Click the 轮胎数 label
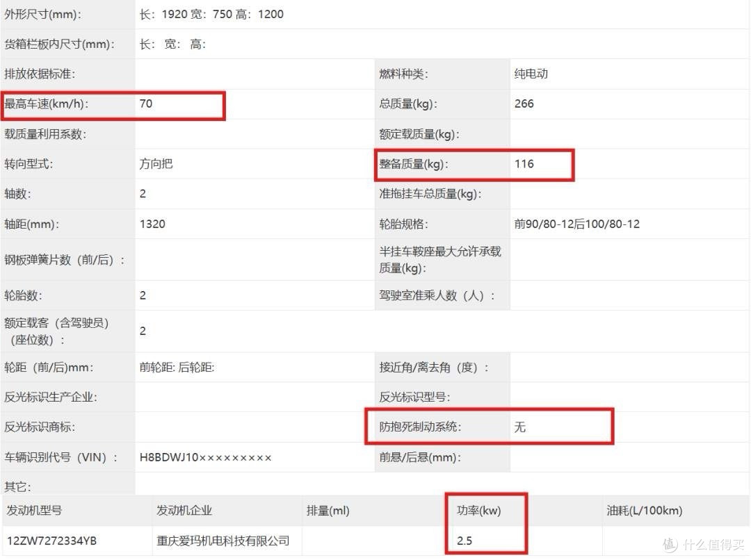Viewport: 751px width, 560px height. pos(23,295)
